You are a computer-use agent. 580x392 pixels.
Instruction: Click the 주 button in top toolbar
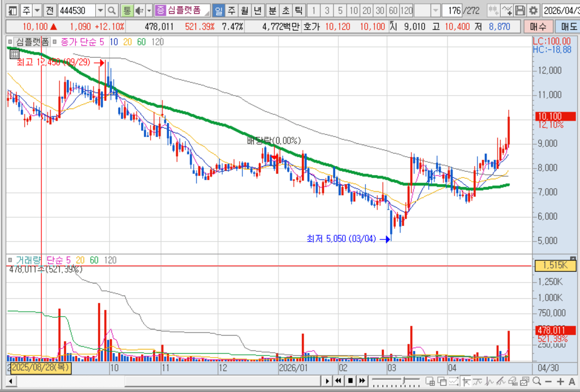click(x=26, y=10)
